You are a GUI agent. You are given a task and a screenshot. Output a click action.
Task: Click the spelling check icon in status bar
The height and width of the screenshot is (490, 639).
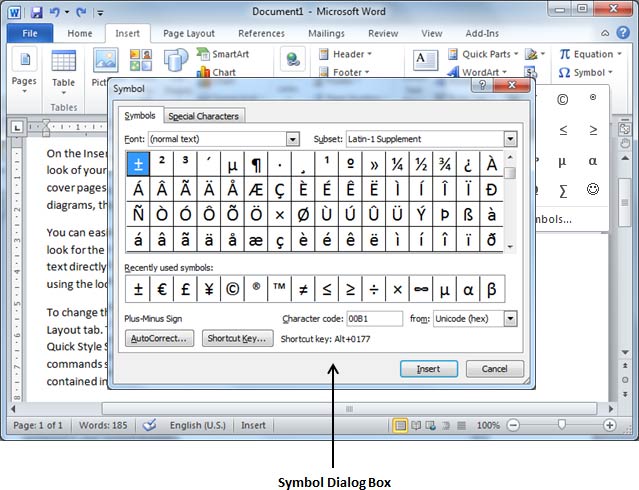[x=150, y=425]
